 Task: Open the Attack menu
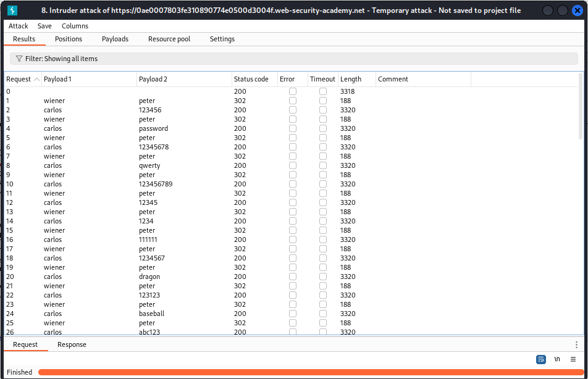click(19, 26)
